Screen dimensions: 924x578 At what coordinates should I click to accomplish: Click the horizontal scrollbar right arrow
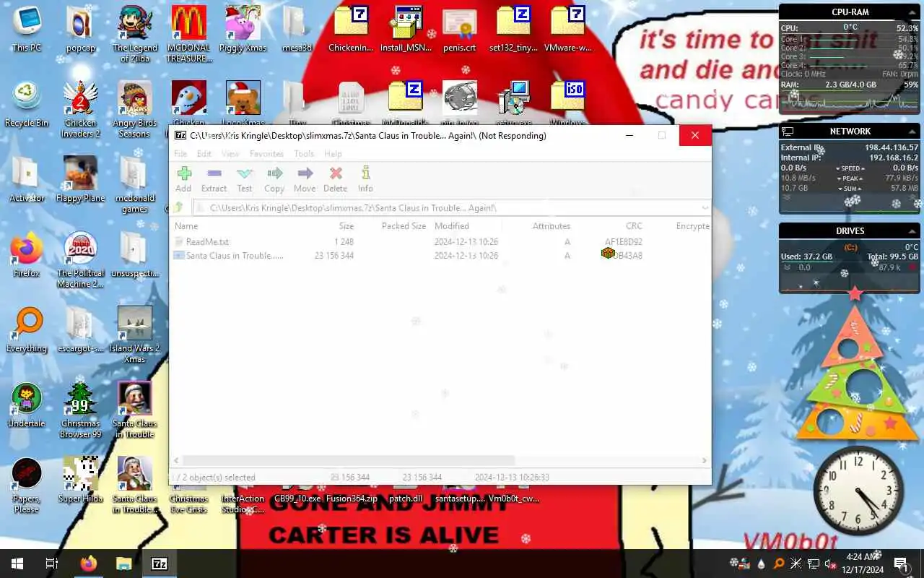705,460
